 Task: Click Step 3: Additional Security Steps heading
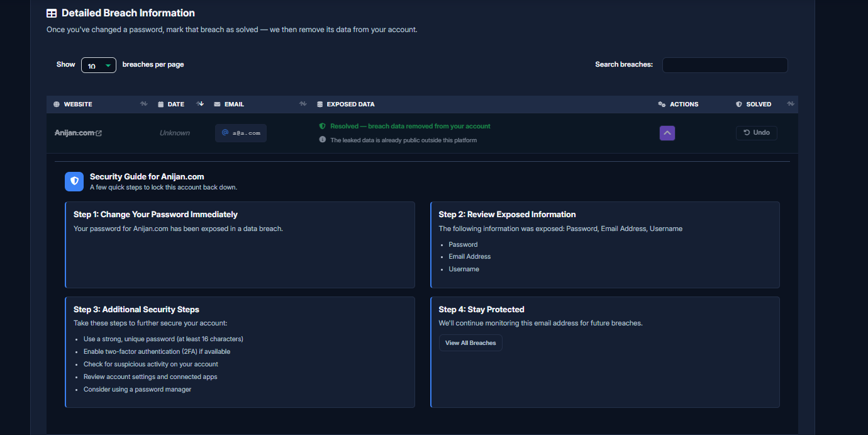click(x=136, y=310)
